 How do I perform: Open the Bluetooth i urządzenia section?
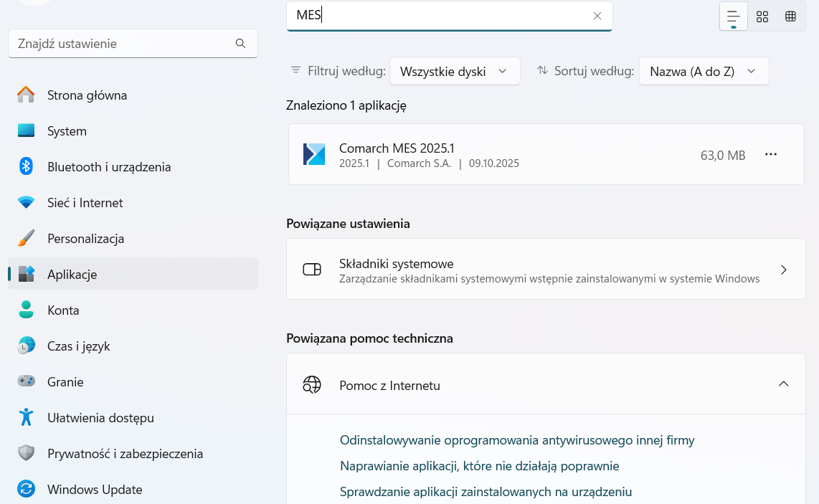(x=109, y=167)
